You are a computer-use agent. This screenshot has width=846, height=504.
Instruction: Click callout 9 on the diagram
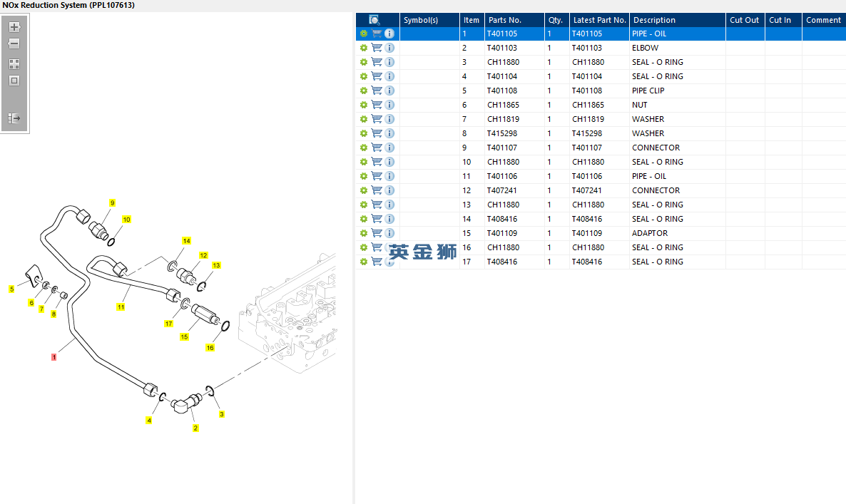pyautogui.click(x=112, y=202)
